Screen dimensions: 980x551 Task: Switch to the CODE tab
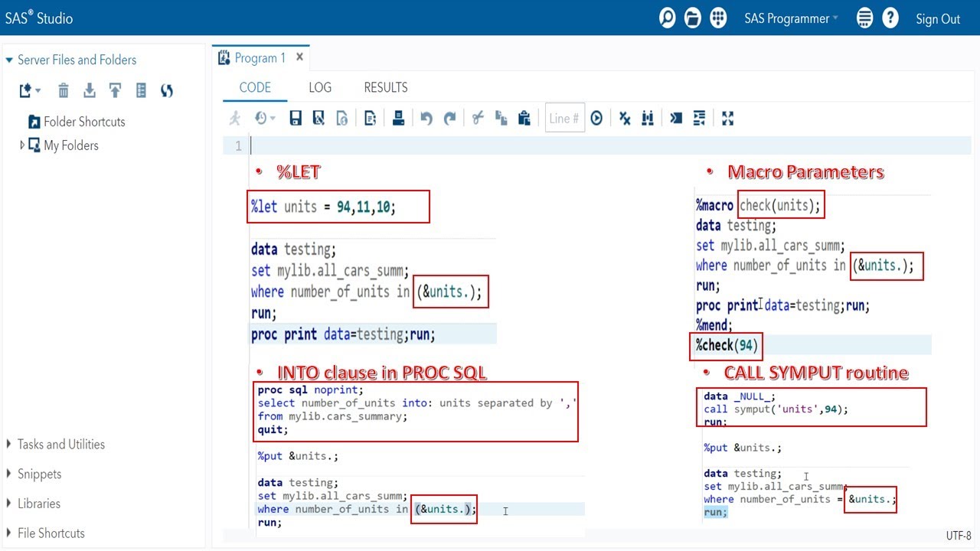click(x=255, y=87)
